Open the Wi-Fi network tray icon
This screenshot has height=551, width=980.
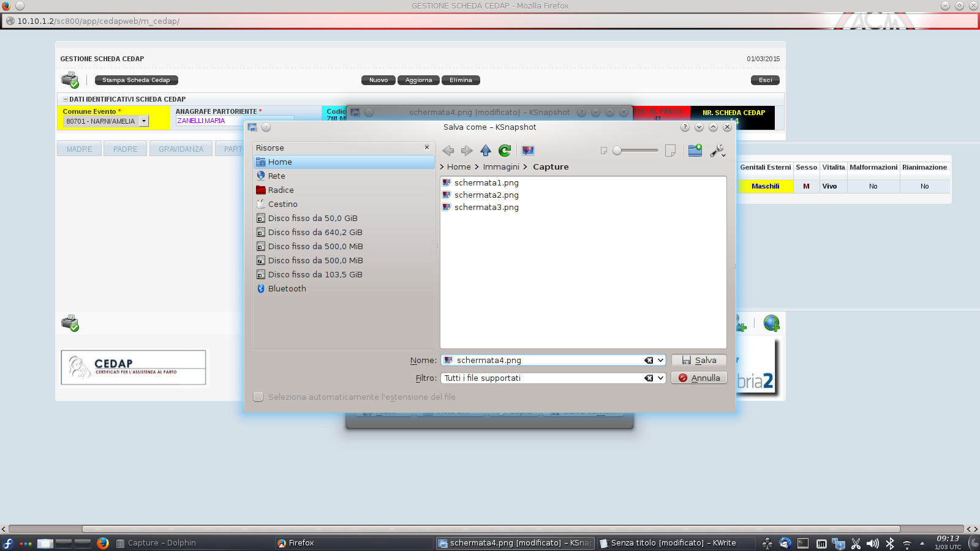pyautogui.click(x=907, y=544)
